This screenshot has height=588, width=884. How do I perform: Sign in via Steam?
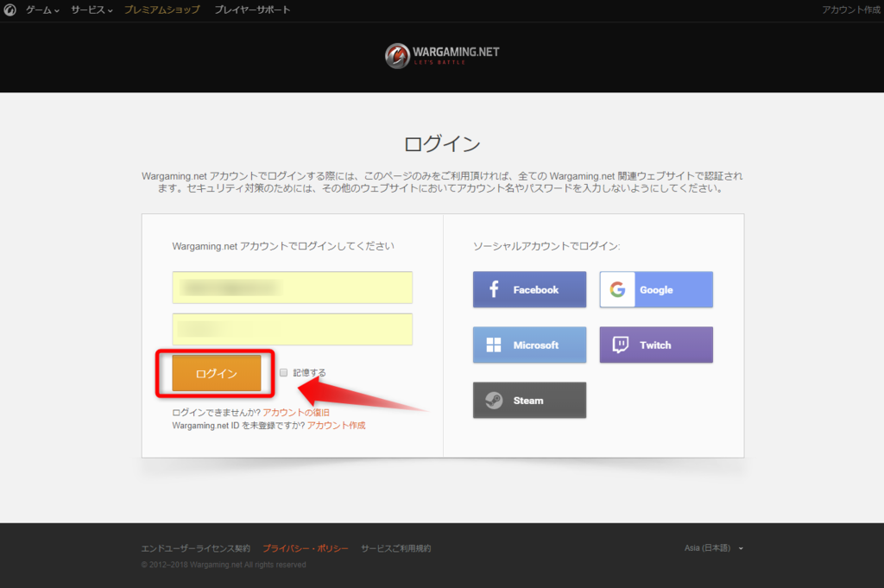coord(529,401)
